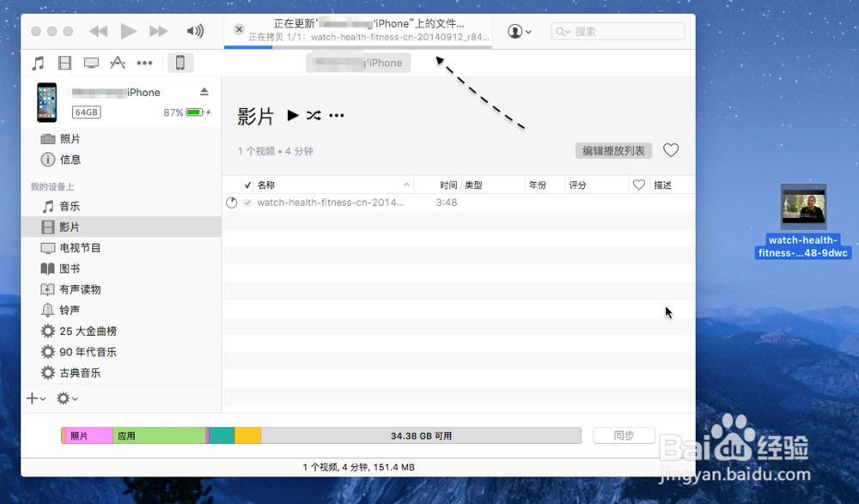Click the 同步 button
This screenshot has width=859, height=504.
(x=624, y=435)
